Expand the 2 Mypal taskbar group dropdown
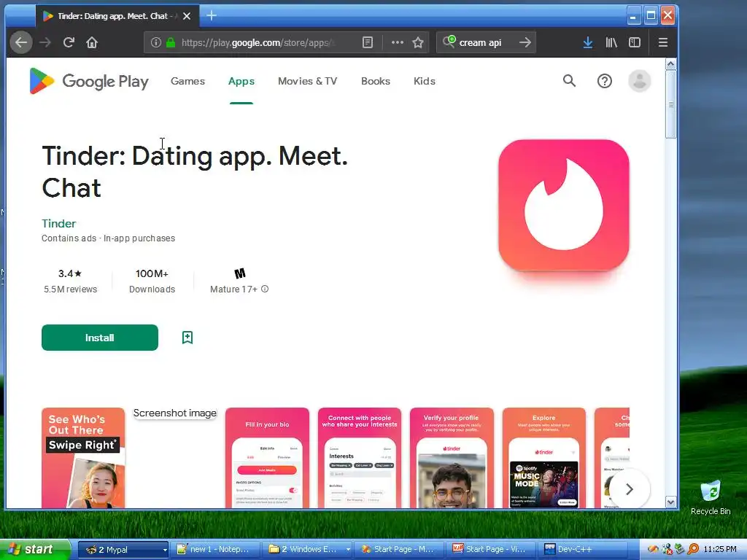747x560 pixels. [165, 550]
